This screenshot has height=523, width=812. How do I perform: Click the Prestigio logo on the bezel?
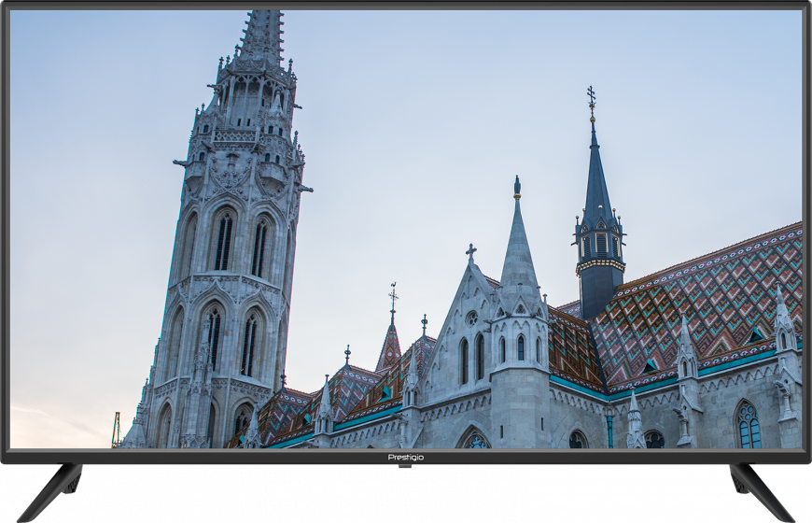405,457
